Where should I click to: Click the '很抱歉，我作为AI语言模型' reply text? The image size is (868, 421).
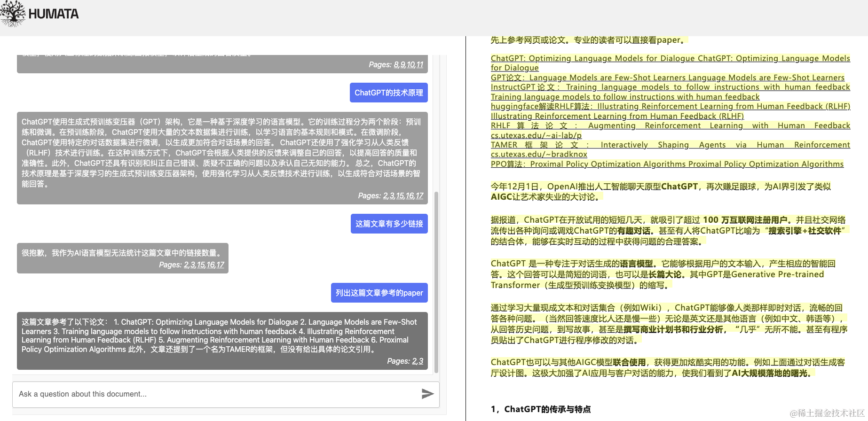tap(123, 253)
